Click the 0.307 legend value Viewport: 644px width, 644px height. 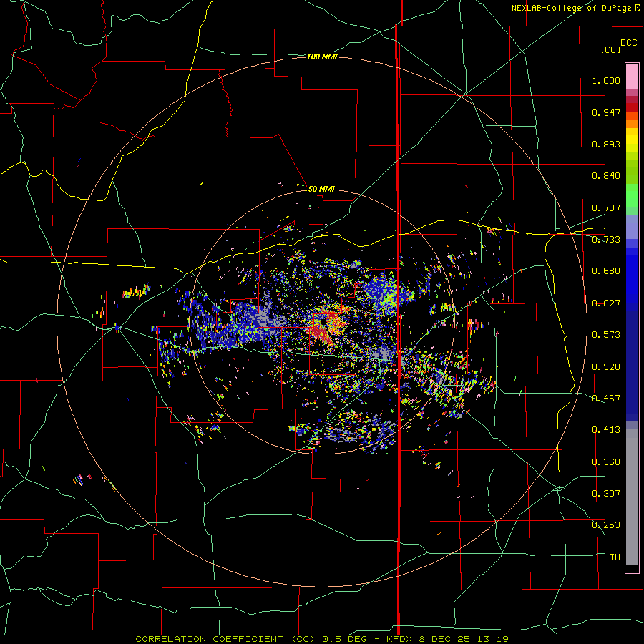[x=606, y=494]
